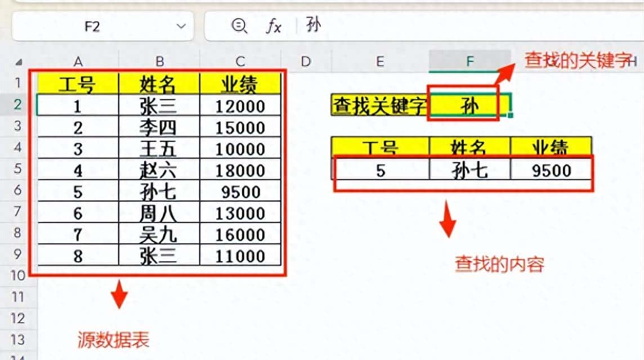Screen dimensions: 644x360
Task: Click inside the formula bar showing 孙
Action: pyautogui.click(x=312, y=26)
